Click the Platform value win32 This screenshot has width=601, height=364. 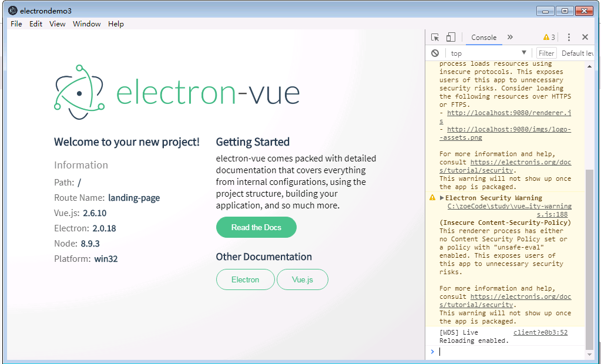106,259
